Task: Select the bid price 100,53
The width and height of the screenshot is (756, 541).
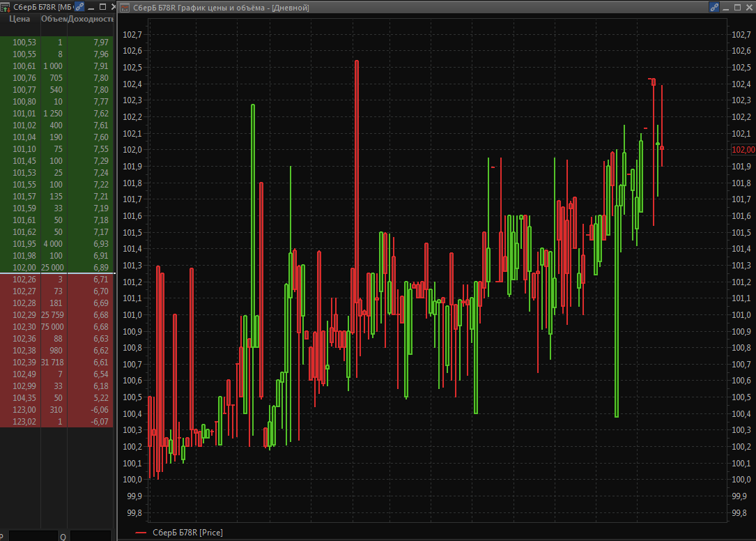Action: [x=24, y=43]
